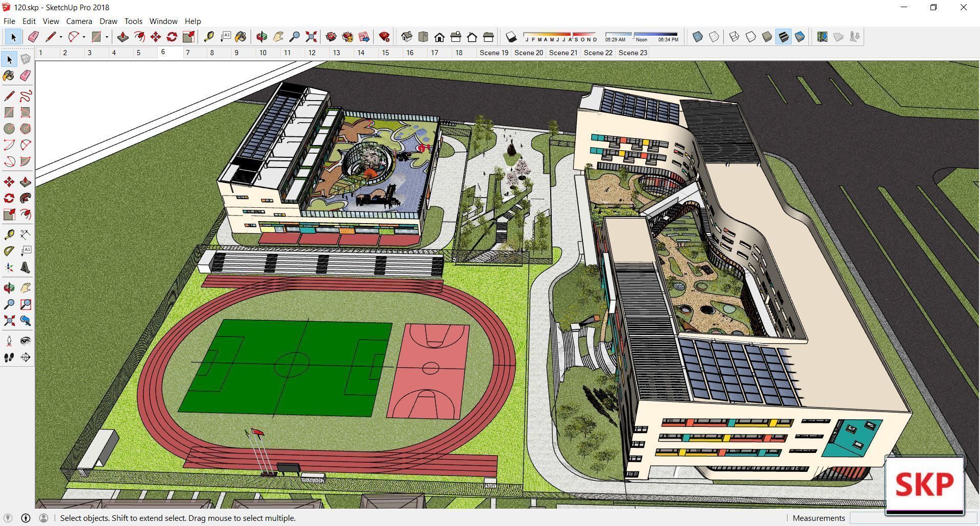Switch to Scene 21 tab

point(563,53)
